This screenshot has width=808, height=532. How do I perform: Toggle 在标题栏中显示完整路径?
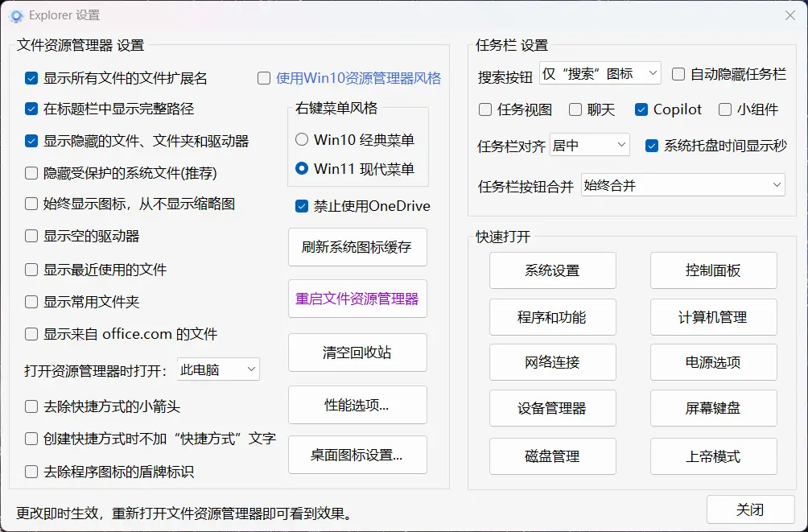31,109
